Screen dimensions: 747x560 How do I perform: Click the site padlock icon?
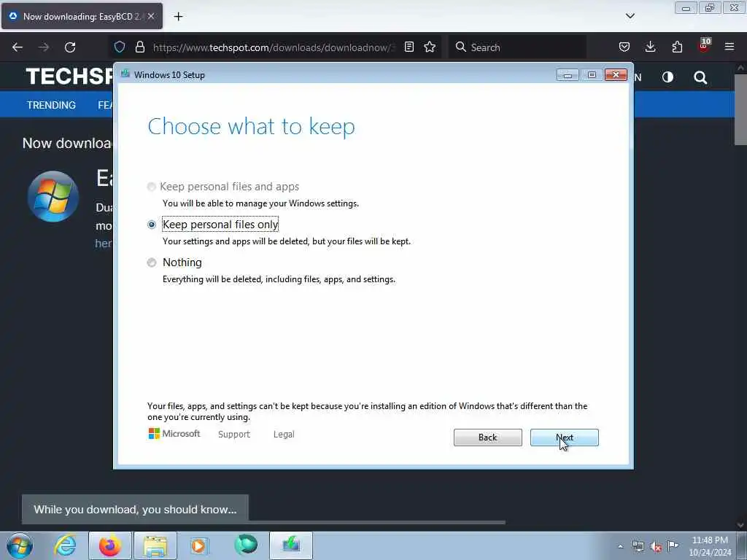tap(139, 47)
